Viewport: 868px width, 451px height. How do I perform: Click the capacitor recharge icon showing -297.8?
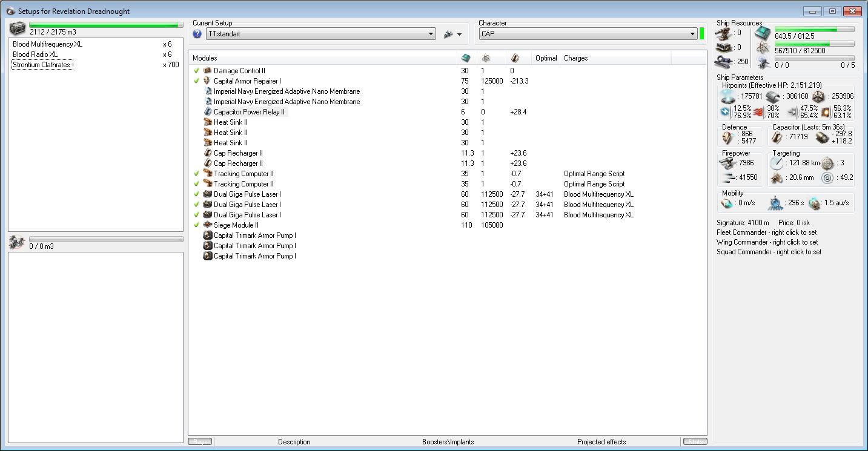tap(822, 137)
